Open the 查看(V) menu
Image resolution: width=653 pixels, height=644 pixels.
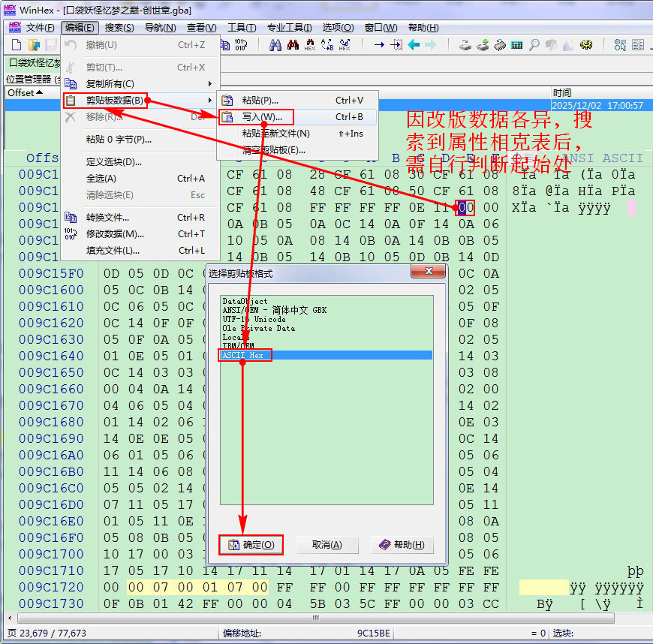202,28
